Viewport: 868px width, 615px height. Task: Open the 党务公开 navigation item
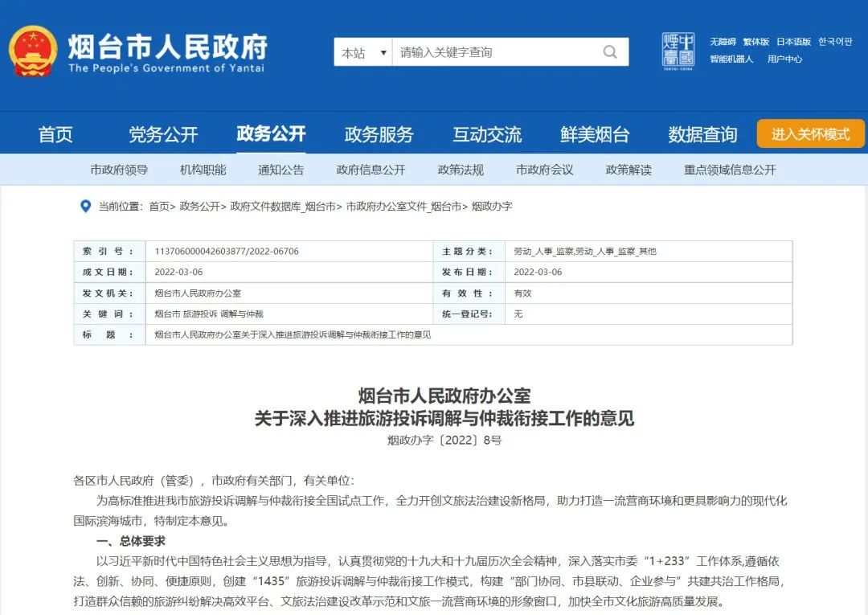pyautogui.click(x=162, y=134)
